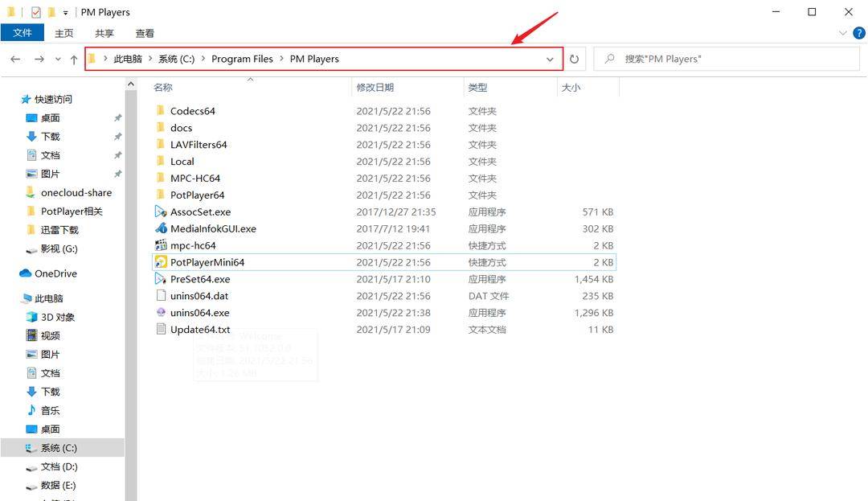Click the new folder icon in the title bar
Image resolution: width=868 pixels, height=501 pixels.
(53, 12)
